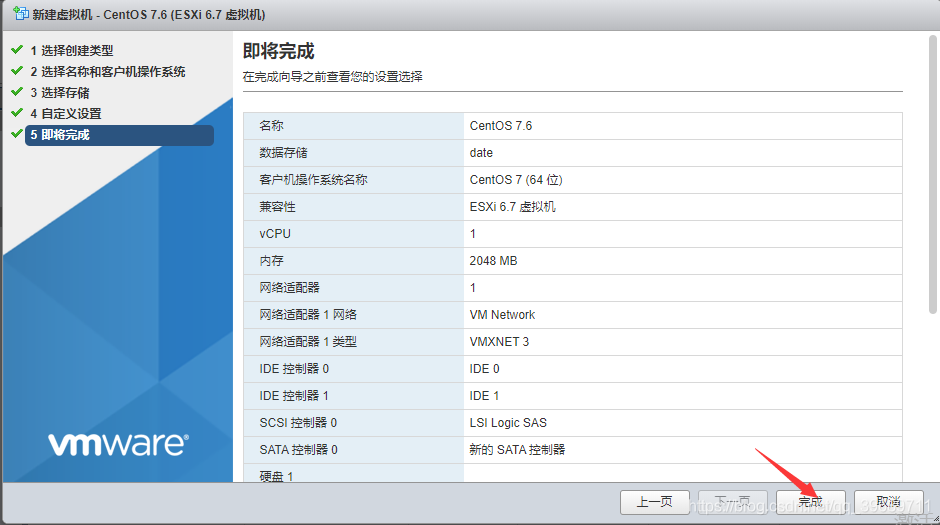Click the 网络适配器 count label
The image size is (940, 525).
coord(289,288)
